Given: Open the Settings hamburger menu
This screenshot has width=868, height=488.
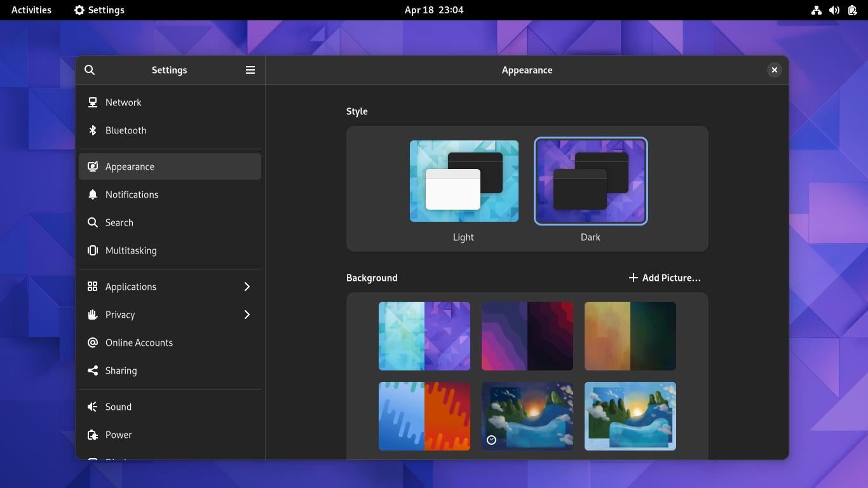Looking at the screenshot, I should pos(250,70).
